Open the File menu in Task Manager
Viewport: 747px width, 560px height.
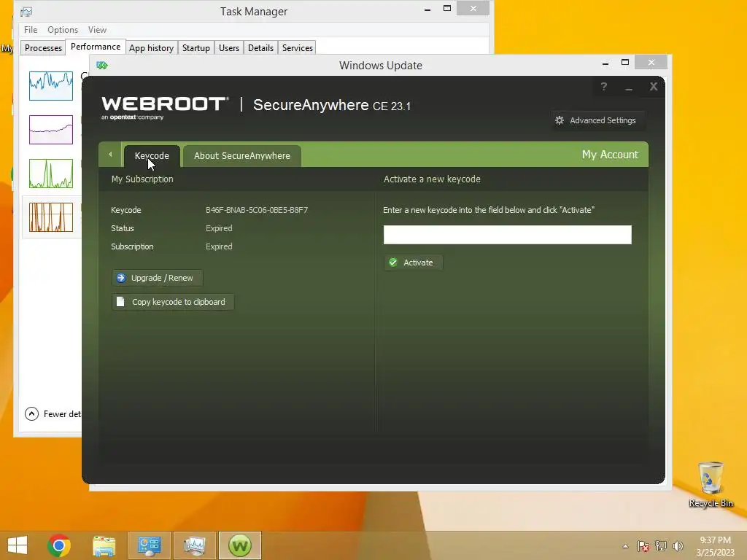click(x=31, y=29)
